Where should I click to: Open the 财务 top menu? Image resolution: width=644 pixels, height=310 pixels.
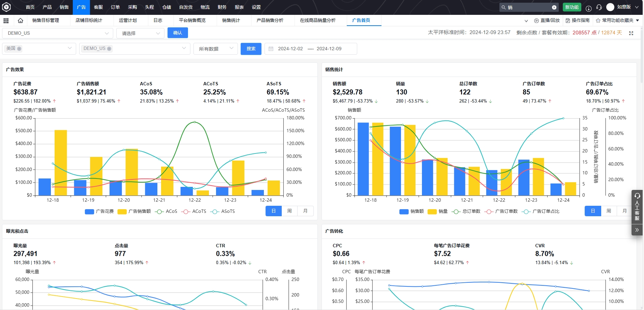tap(222, 7)
